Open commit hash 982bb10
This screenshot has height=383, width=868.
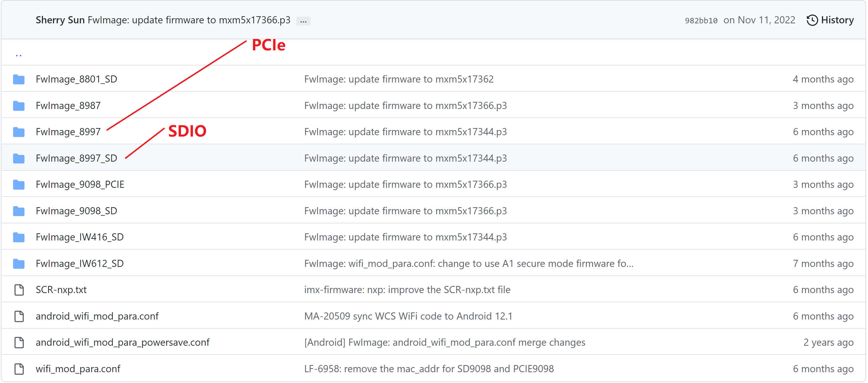coord(701,20)
